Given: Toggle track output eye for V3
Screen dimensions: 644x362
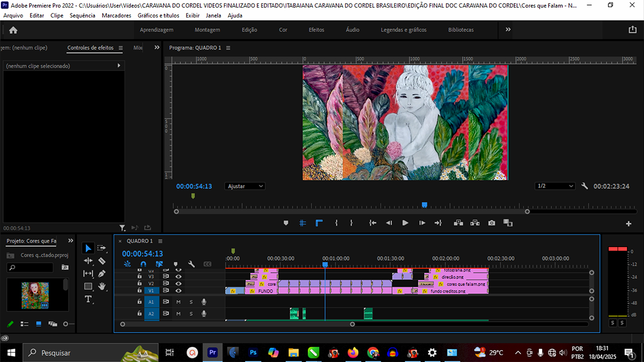Looking at the screenshot, I should click(178, 277).
